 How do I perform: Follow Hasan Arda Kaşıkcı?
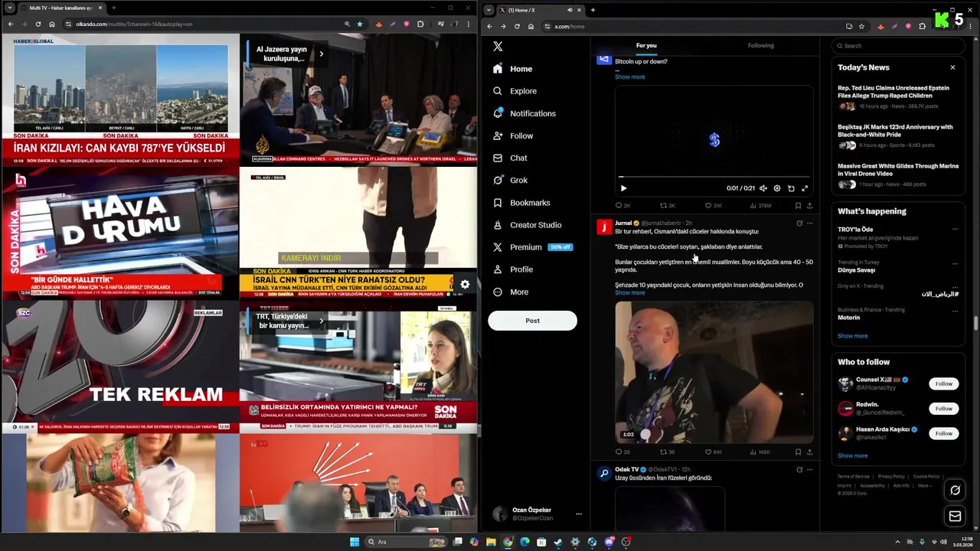pos(943,433)
